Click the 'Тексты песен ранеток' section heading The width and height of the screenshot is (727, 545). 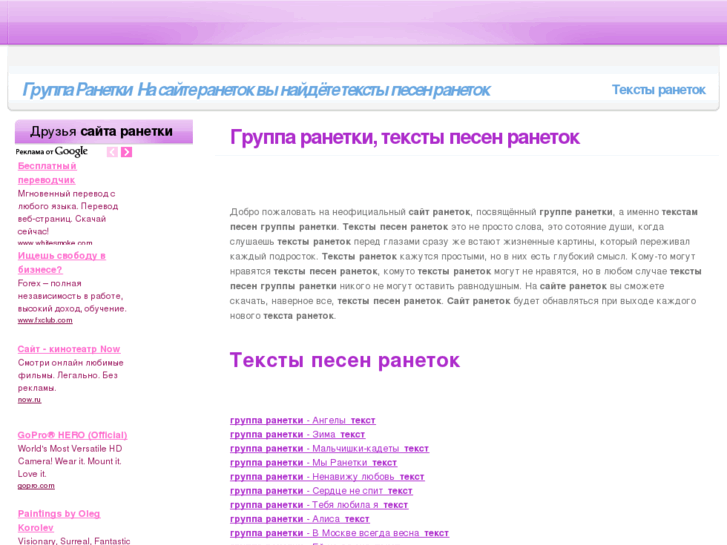click(x=344, y=360)
